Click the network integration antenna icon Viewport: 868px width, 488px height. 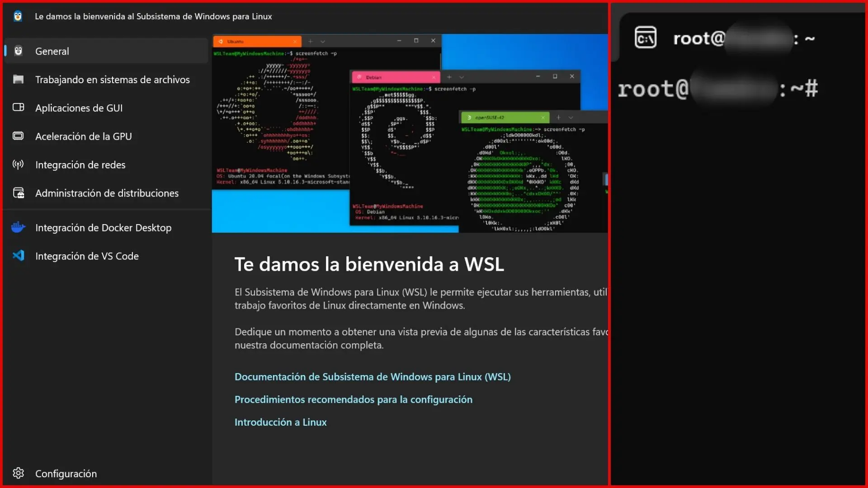coord(18,164)
